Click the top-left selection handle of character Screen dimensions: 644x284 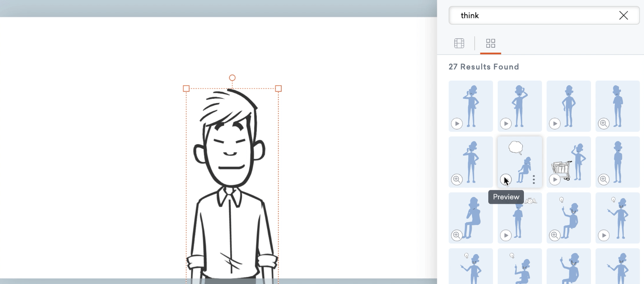pos(186,88)
